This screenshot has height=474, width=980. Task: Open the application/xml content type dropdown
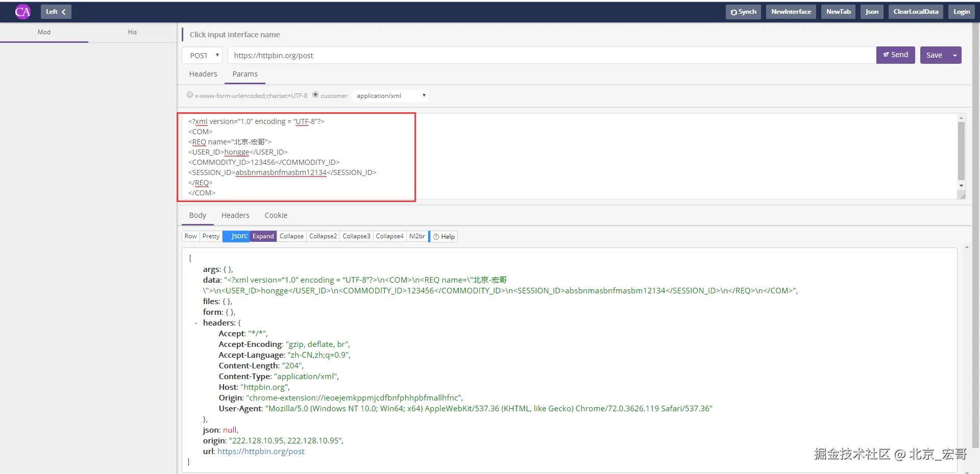tap(390, 95)
